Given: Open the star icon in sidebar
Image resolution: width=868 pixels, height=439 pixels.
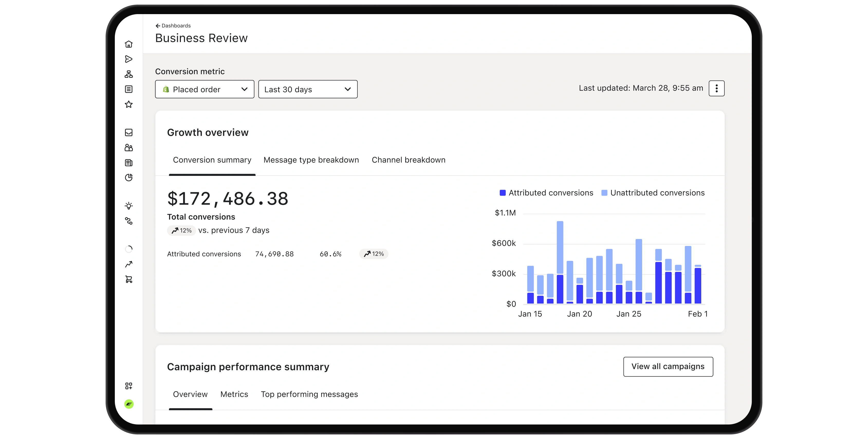Looking at the screenshot, I should click(x=128, y=104).
